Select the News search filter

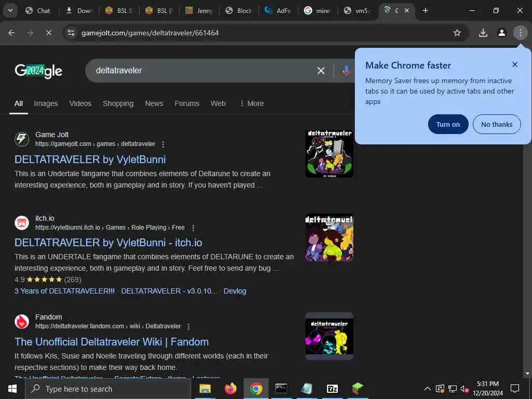click(154, 103)
